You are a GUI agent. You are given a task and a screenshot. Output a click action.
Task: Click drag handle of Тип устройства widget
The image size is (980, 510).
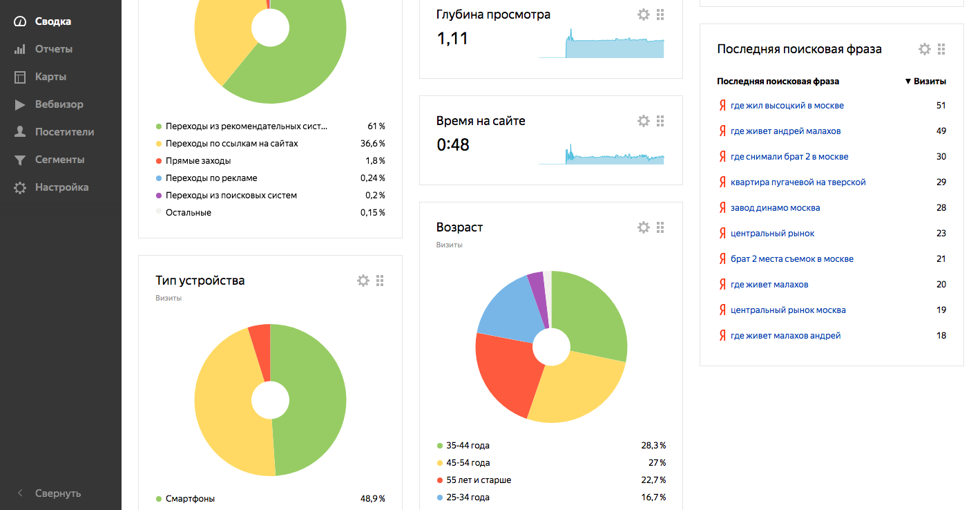380,281
